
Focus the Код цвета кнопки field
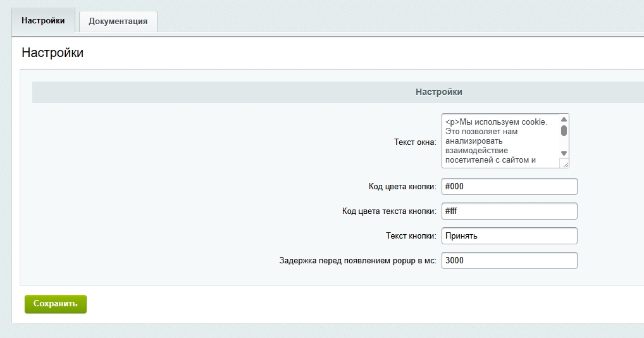(509, 187)
